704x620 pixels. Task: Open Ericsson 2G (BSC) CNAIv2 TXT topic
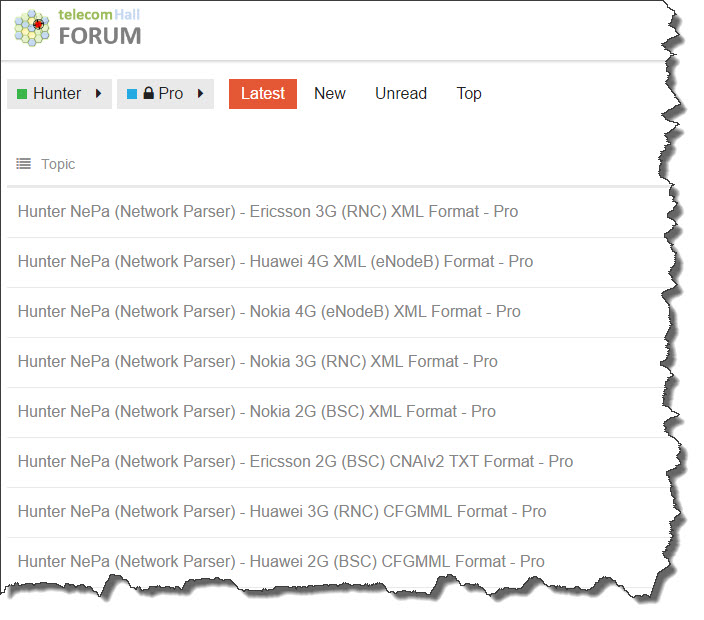(295, 461)
